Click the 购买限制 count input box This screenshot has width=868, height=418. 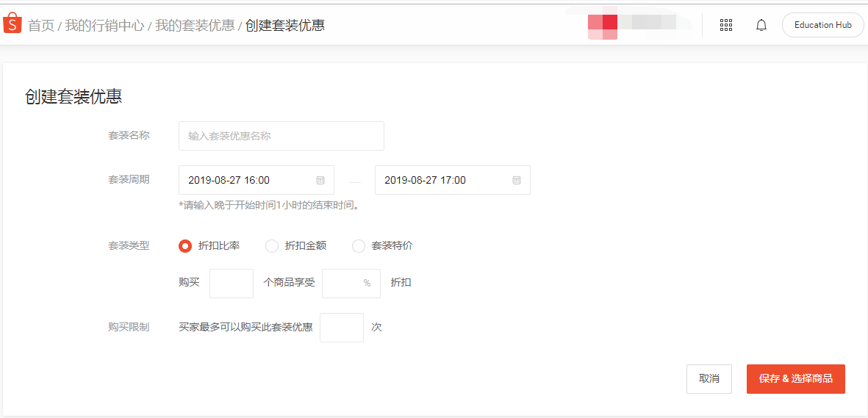click(342, 328)
